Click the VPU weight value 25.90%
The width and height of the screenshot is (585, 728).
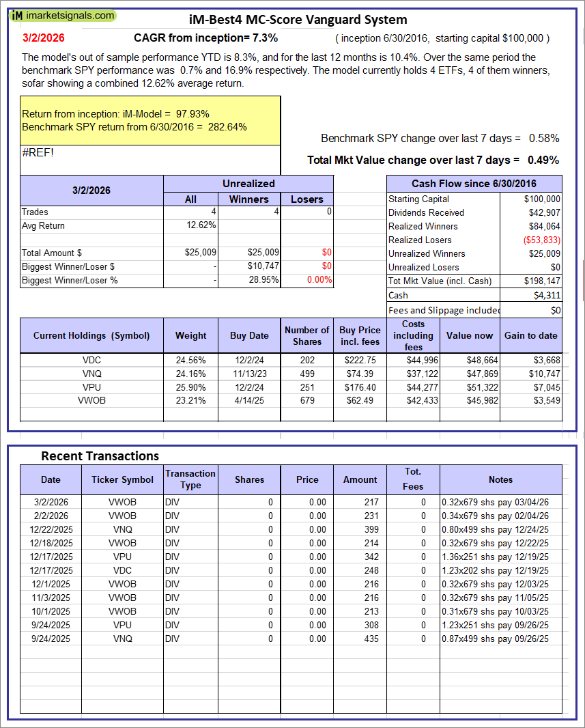point(190,387)
